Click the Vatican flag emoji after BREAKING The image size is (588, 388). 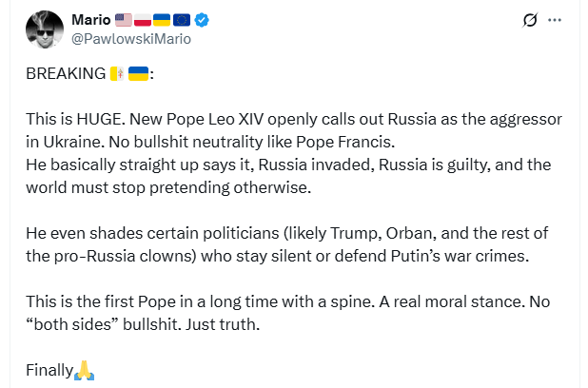click(x=117, y=73)
